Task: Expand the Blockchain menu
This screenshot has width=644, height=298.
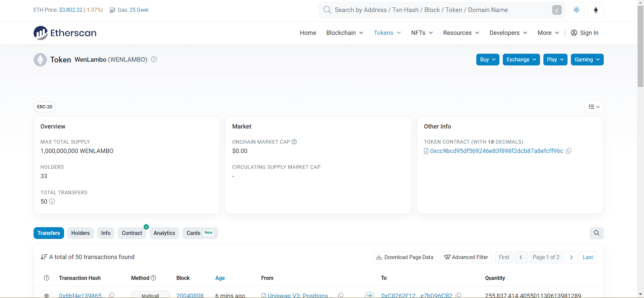Action: point(345,33)
